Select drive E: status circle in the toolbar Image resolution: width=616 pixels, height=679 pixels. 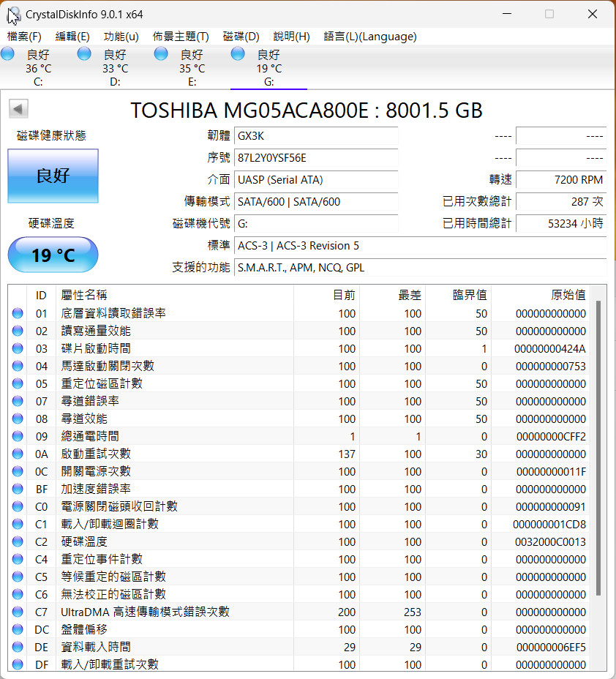(x=160, y=53)
